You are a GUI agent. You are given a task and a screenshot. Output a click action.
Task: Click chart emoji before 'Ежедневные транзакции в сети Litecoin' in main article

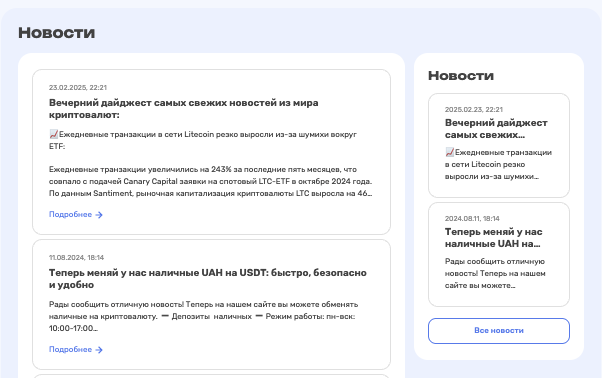click(54, 134)
